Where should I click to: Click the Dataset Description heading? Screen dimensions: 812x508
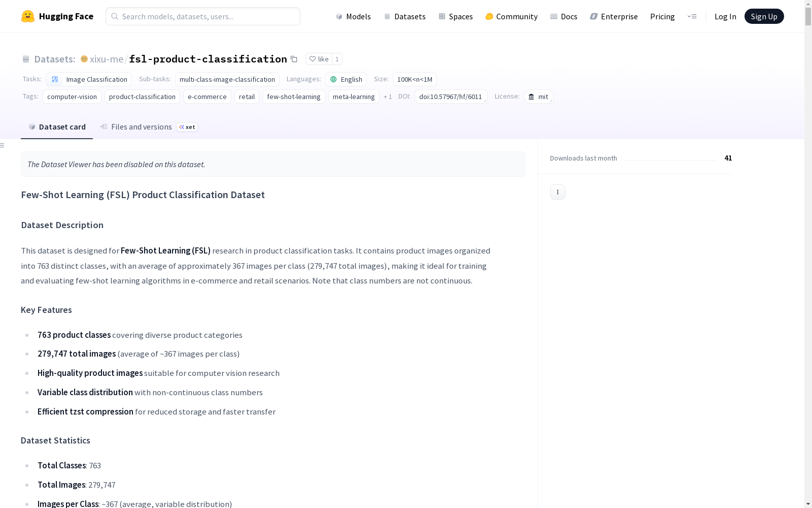(62, 225)
